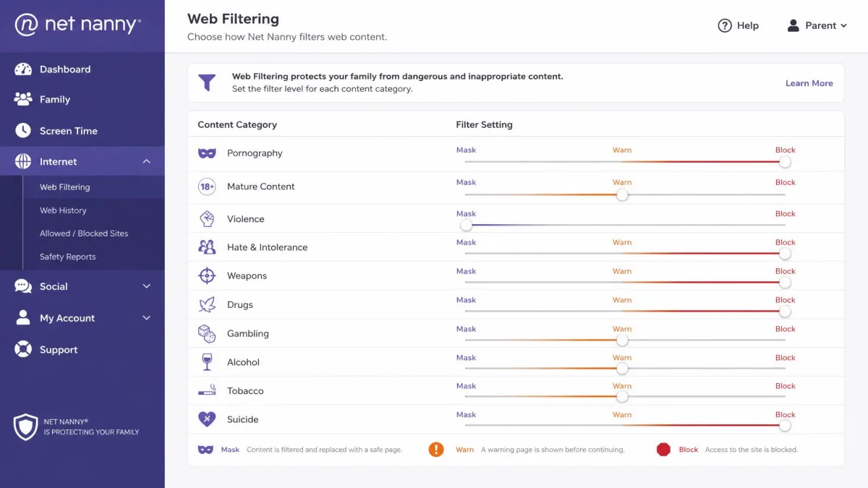This screenshot has height=488, width=868.
Task: Expand the My Account menu chevron
Action: click(x=147, y=317)
